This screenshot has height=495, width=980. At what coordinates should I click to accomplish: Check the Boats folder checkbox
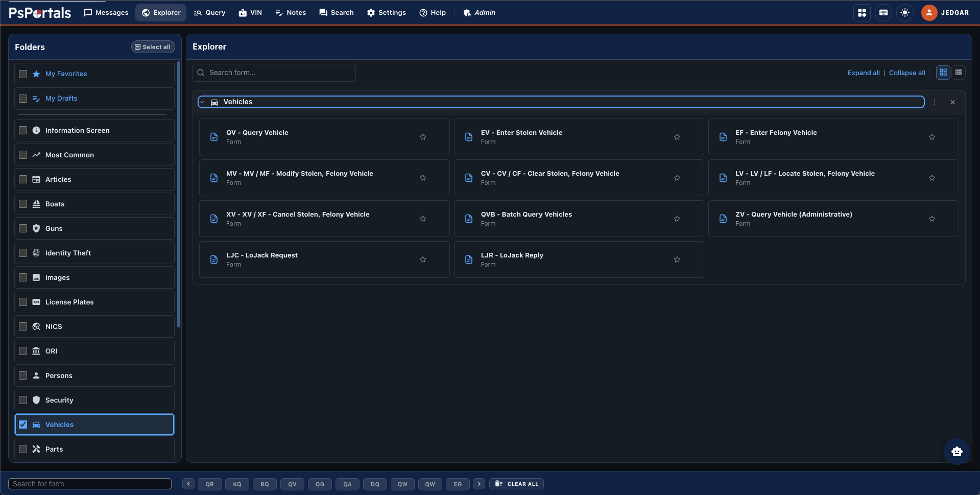click(x=23, y=204)
